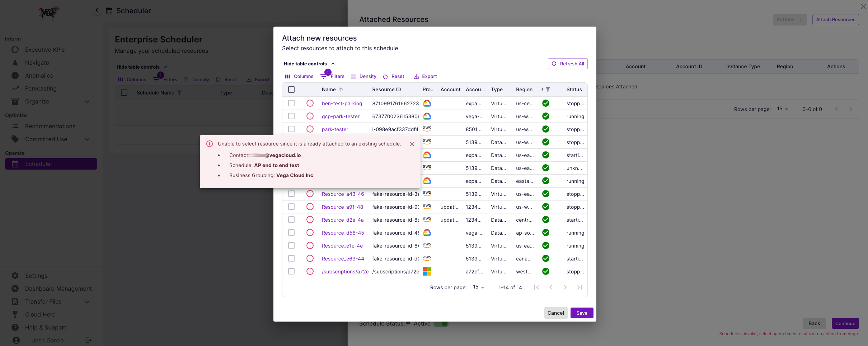This screenshot has width=868, height=346.
Task: Open rows per page dropdown in dialog
Action: pyautogui.click(x=479, y=287)
